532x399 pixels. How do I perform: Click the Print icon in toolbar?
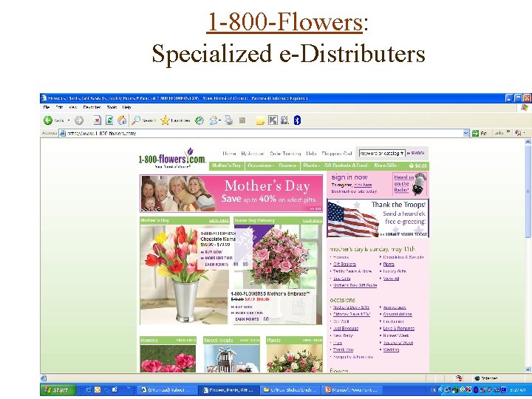[x=229, y=120]
